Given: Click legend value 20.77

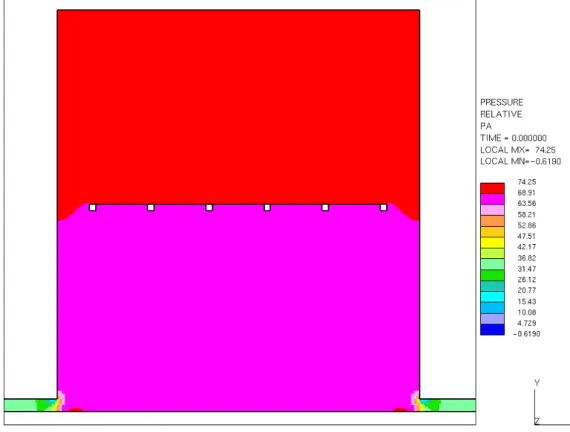Looking at the screenshot, I should pyautogui.click(x=527, y=291).
